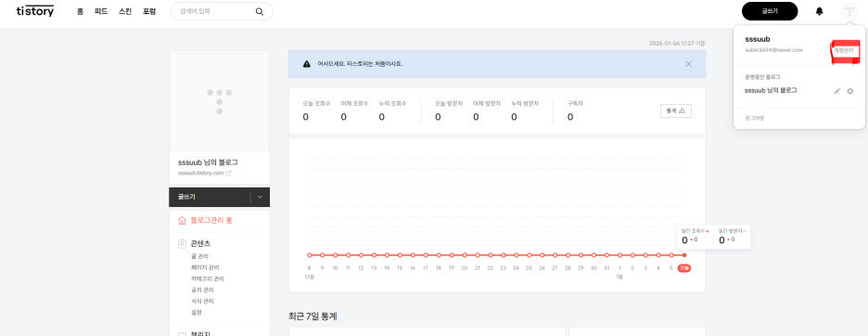This screenshot has height=336, width=868.
Task: Click the black 글쓰기 button in header
Action: [770, 11]
